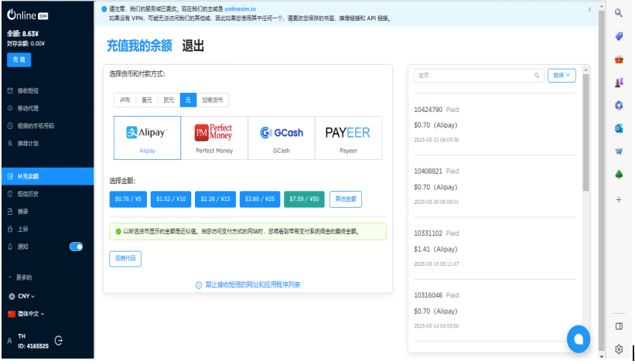Open the Outlook icon in Edge sidebar

click(x=619, y=128)
